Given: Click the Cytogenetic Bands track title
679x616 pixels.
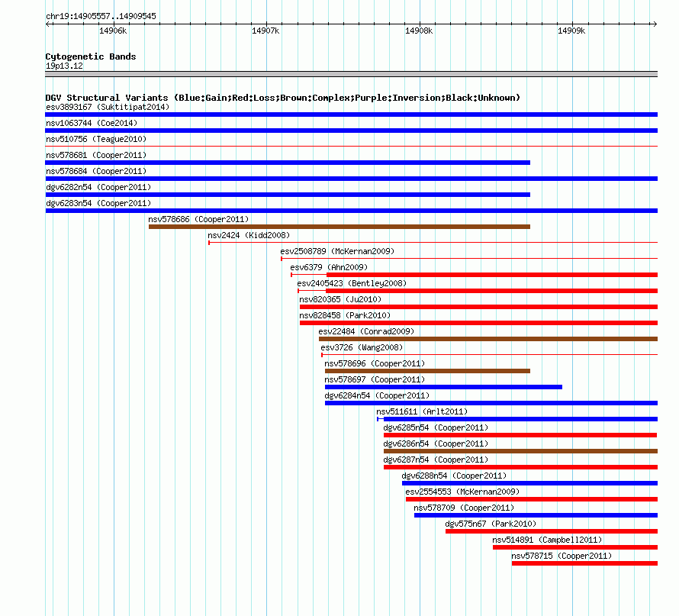Looking at the screenshot, I should click(x=91, y=56).
